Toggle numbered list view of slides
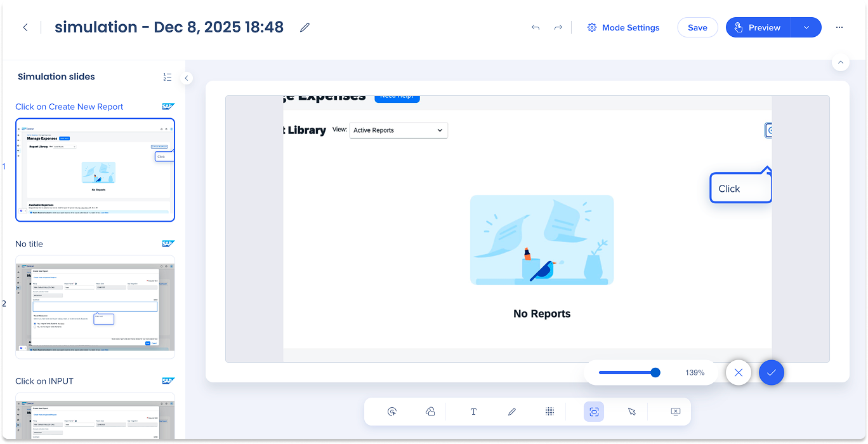This screenshot has height=444, width=868. tap(168, 77)
